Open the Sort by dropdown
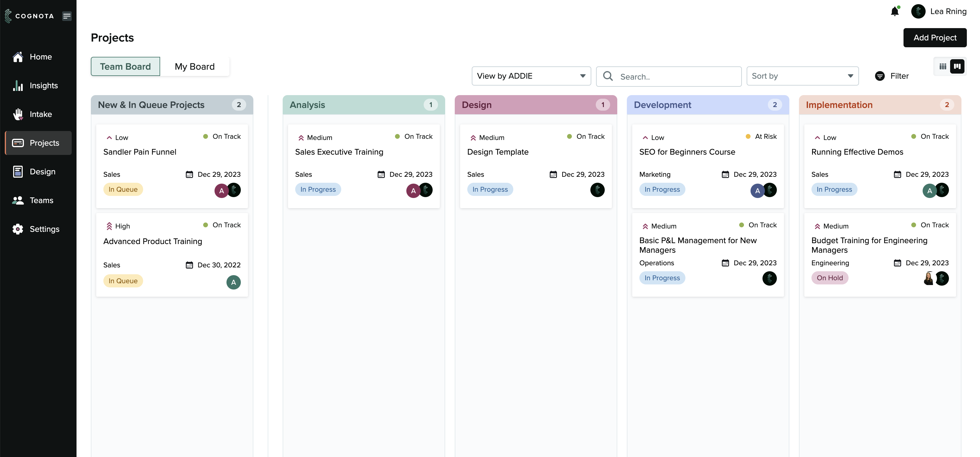This screenshot has height=457, width=980. (x=802, y=76)
